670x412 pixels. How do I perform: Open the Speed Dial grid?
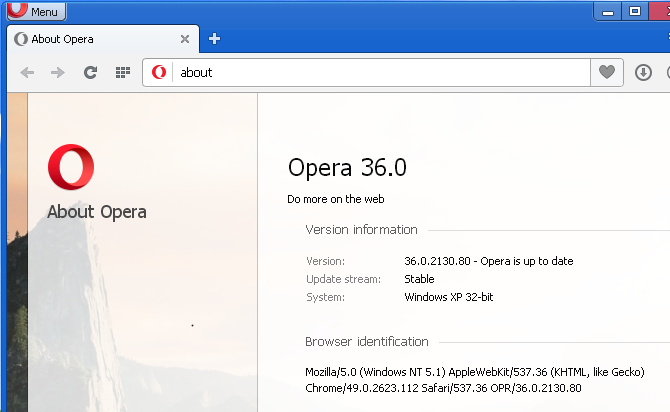pyautogui.click(x=123, y=72)
